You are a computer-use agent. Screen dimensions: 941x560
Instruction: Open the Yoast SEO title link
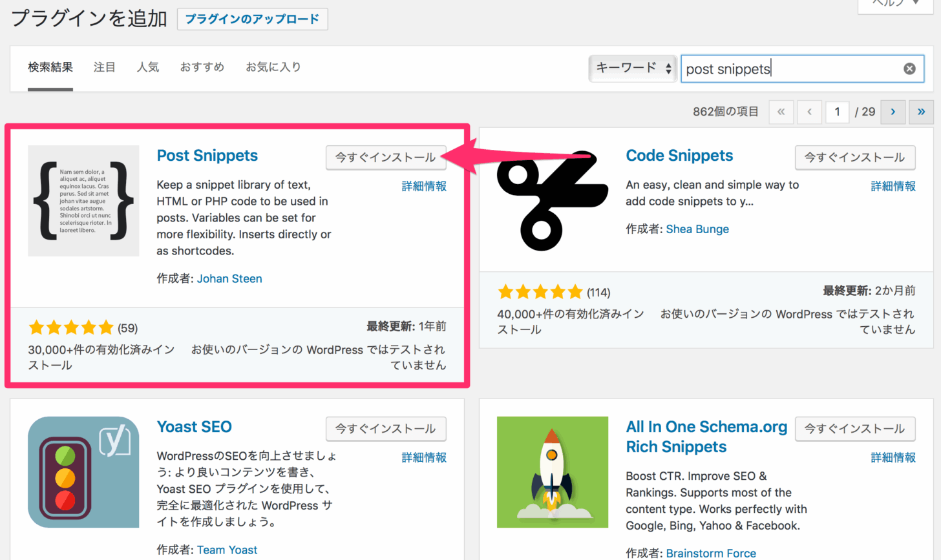(194, 427)
